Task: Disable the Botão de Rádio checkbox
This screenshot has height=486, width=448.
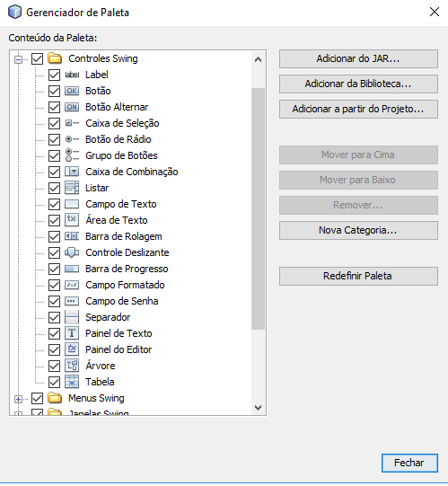Action: coord(54,139)
